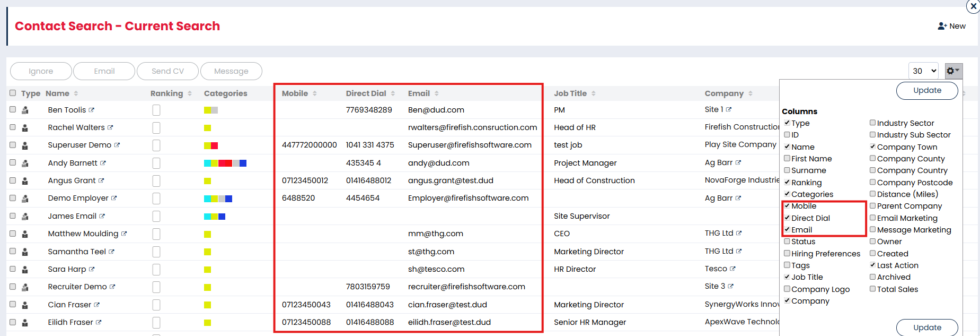Toggle the gear column settings dropdown

(x=953, y=71)
